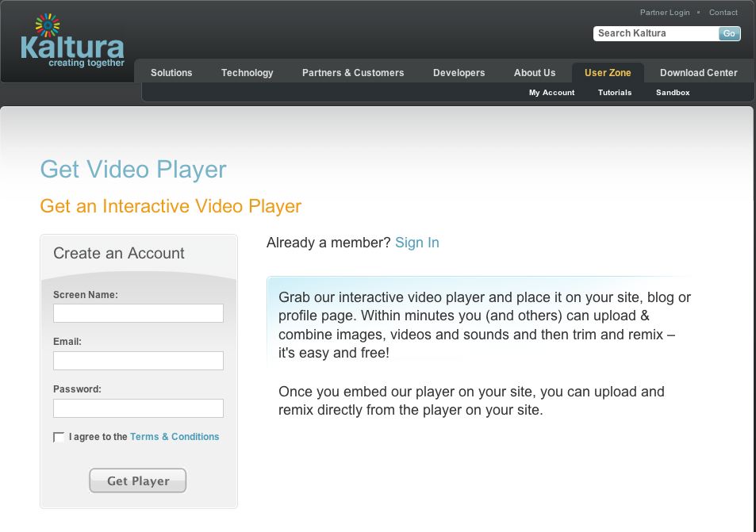The image size is (756, 532).
Task: Open the Solutions menu
Action: click(x=171, y=73)
